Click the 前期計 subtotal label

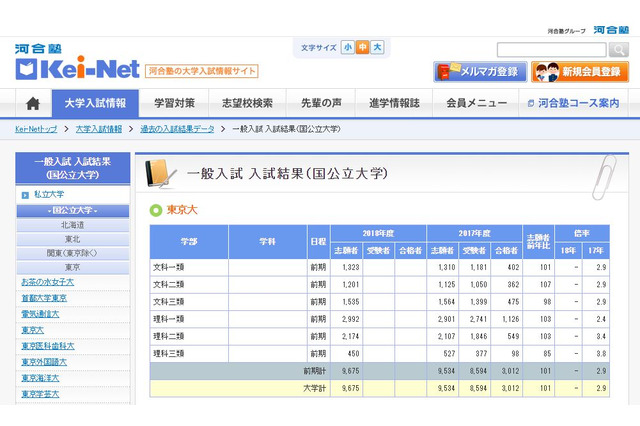pos(315,371)
